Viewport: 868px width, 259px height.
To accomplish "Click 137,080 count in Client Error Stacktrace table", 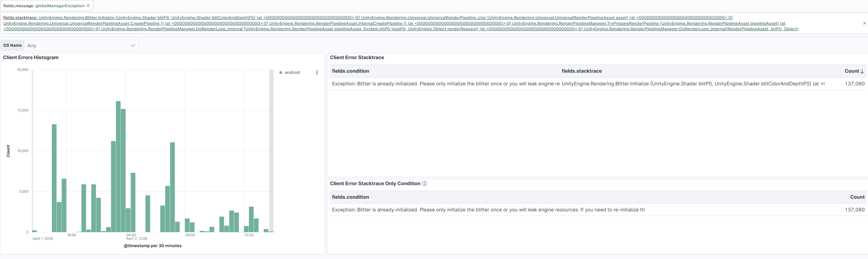I will (854, 84).
